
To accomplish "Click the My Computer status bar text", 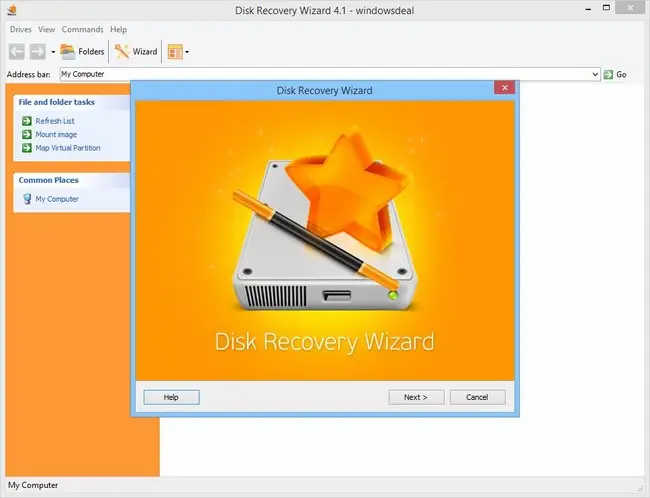I will pos(33,485).
